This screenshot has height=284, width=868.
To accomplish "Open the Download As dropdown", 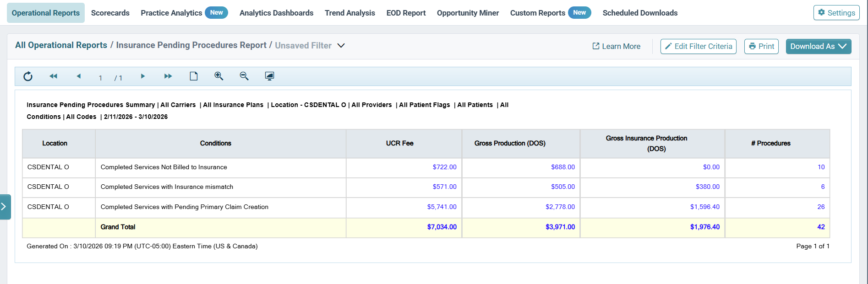I will coord(819,46).
